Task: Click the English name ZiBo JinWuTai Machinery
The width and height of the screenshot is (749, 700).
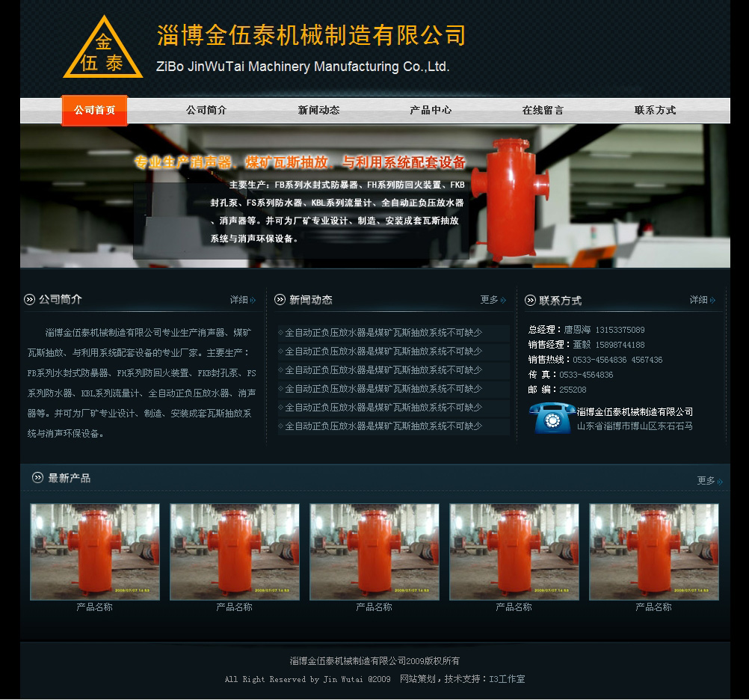Action: [x=303, y=67]
